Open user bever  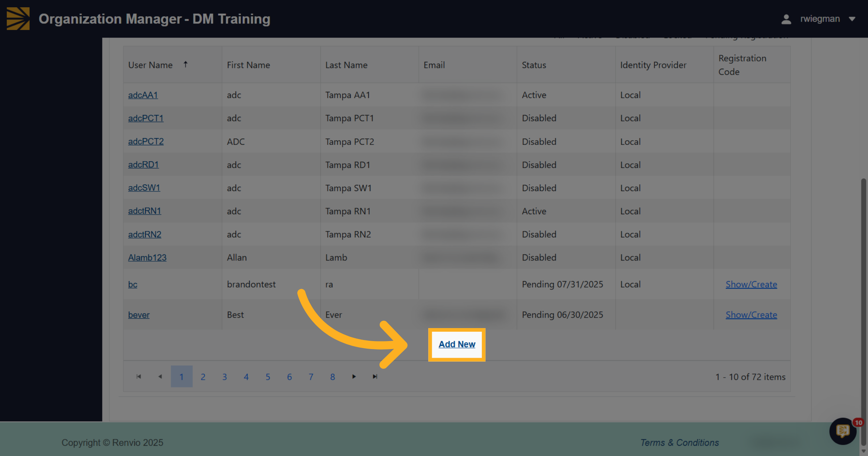click(139, 315)
